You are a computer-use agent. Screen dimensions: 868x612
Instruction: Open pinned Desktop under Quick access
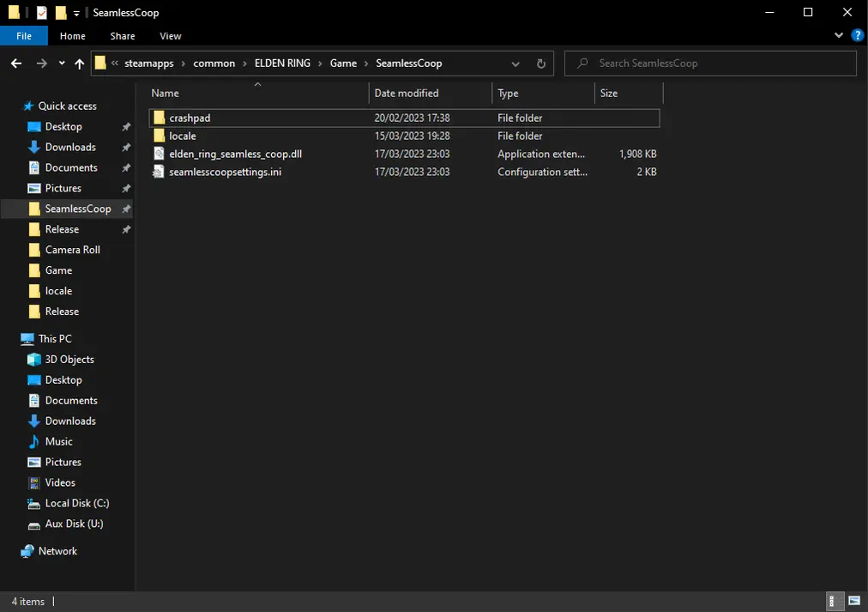point(63,126)
